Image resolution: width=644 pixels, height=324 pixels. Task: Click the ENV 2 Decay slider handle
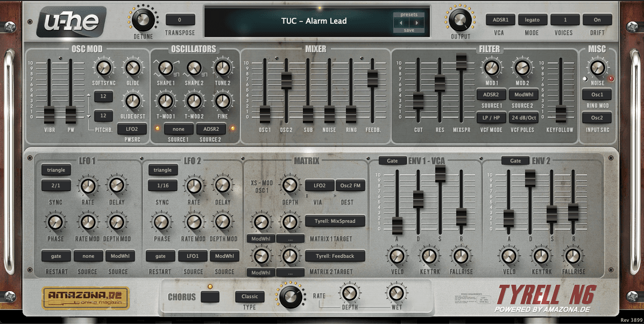coord(530,179)
